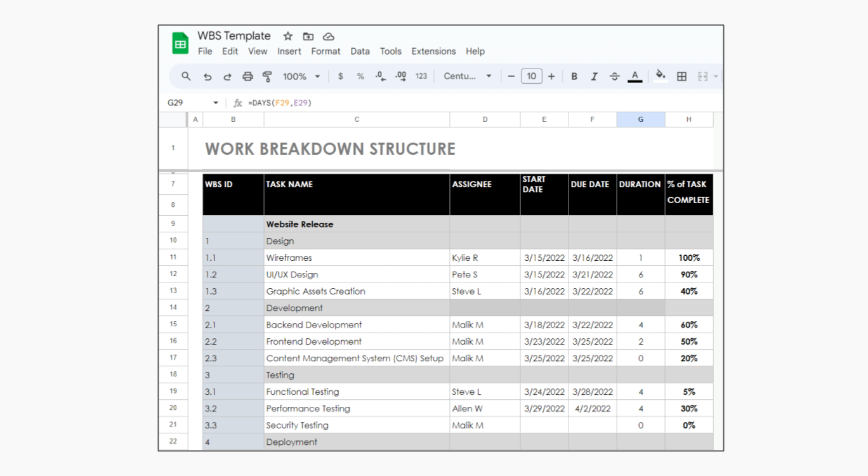Star the WBS Template document
868x476 pixels.
(287, 36)
